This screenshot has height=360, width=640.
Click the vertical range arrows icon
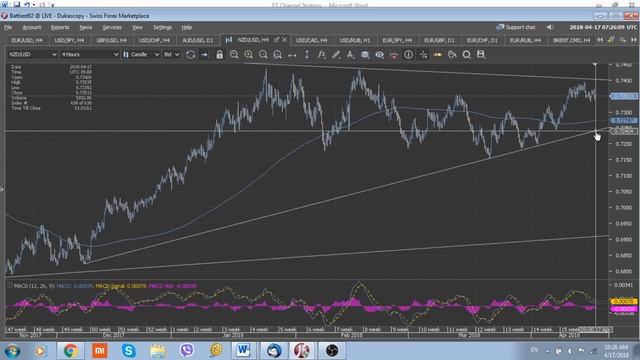(x=307, y=54)
